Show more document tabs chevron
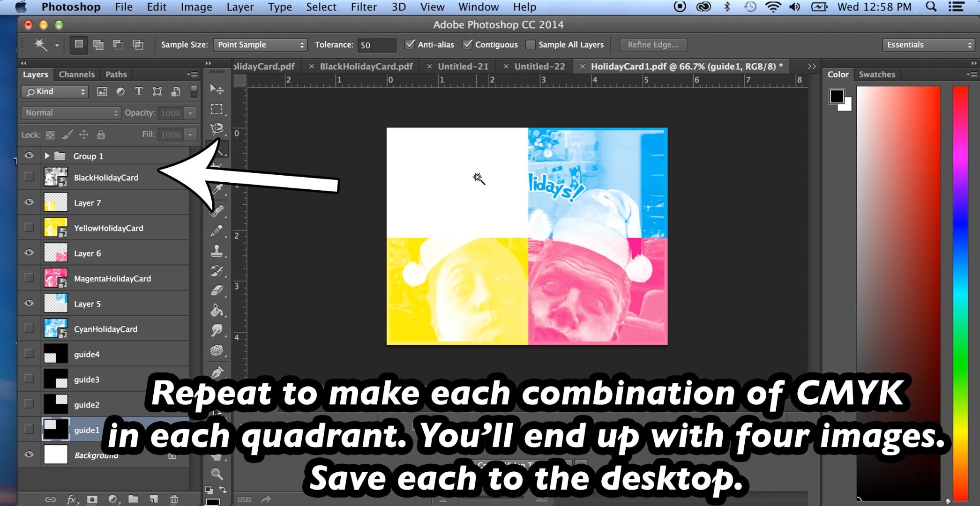The image size is (980, 506). pyautogui.click(x=812, y=67)
